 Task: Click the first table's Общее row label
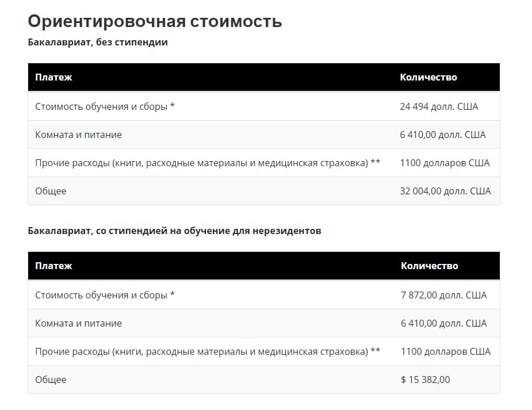point(51,191)
